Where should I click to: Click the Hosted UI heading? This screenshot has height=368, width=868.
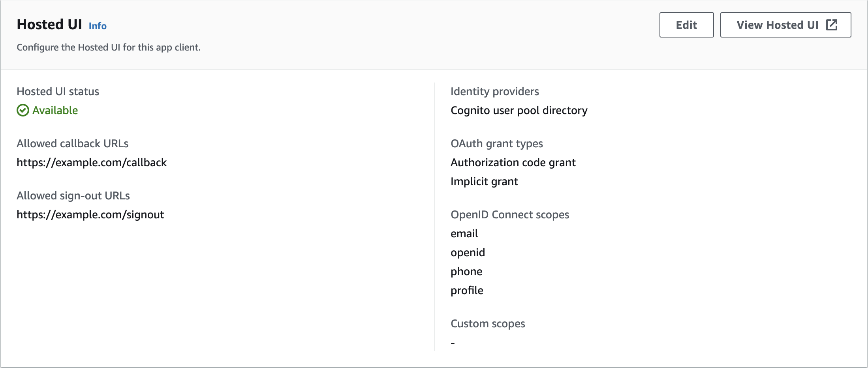click(49, 24)
